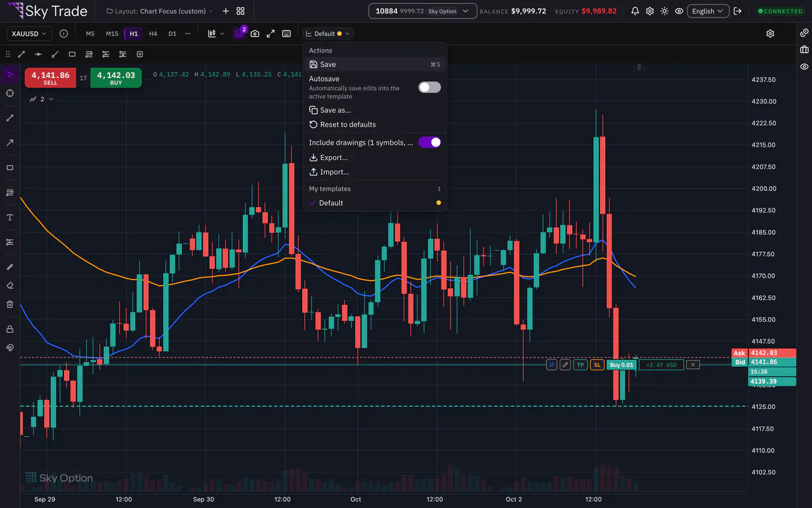Image resolution: width=812 pixels, height=508 pixels.
Task: Enable the Autosave switch
Action: [429, 88]
